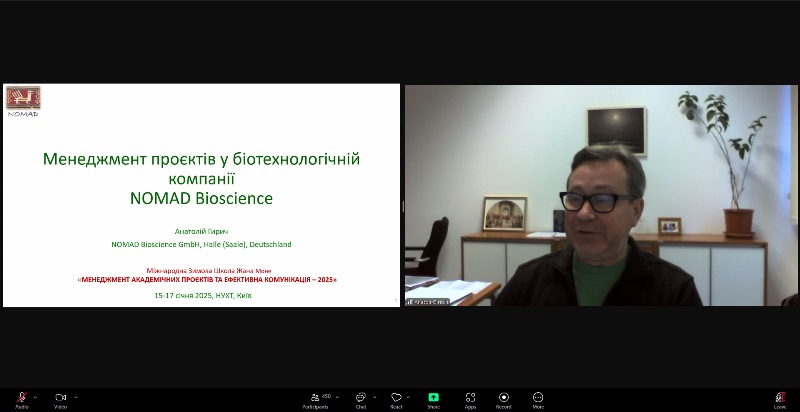The width and height of the screenshot is (800, 412).
Task: Click the presenter name 'Анатолій Гирич' on slide
Action: click(202, 231)
